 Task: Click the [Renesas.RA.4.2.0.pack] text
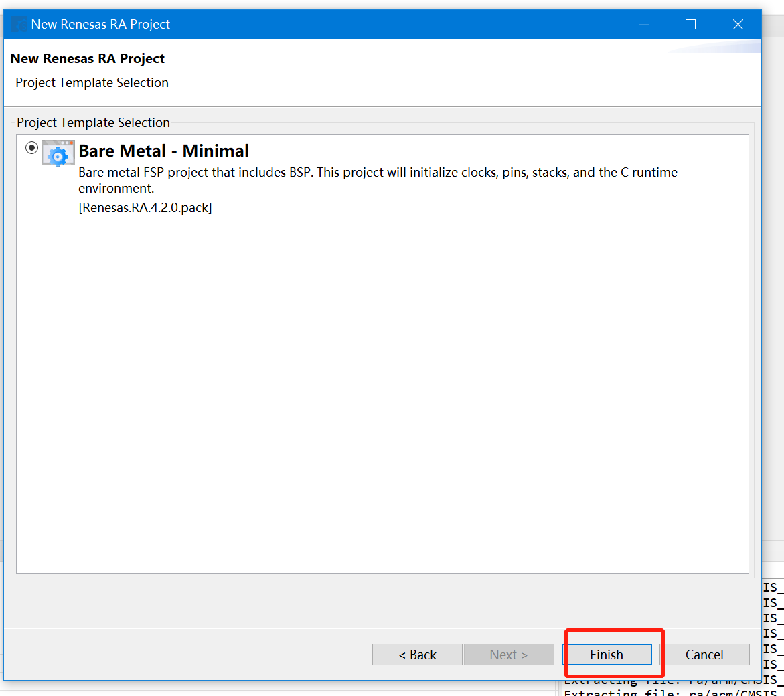(145, 208)
